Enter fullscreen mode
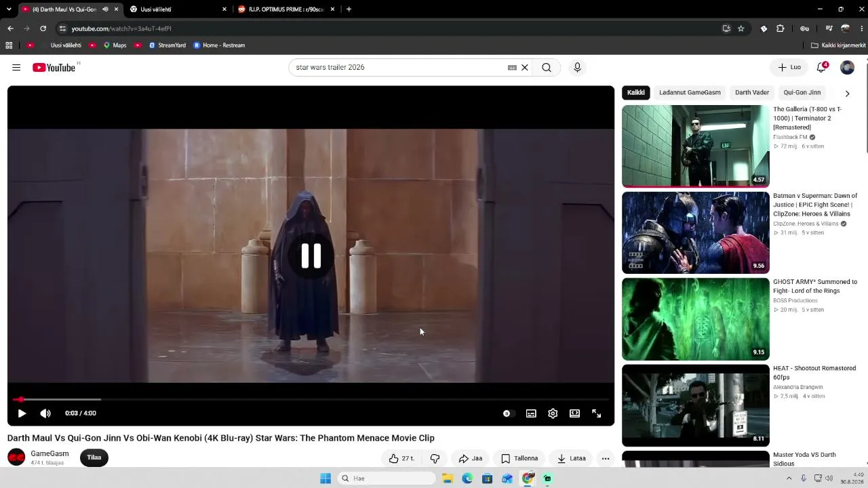The height and width of the screenshot is (488, 868). [x=596, y=413]
